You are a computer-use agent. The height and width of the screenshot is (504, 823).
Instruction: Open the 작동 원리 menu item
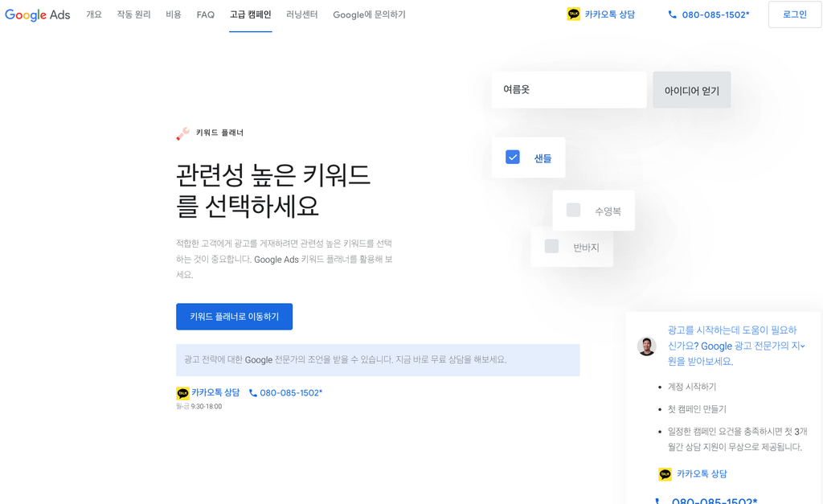(x=134, y=14)
